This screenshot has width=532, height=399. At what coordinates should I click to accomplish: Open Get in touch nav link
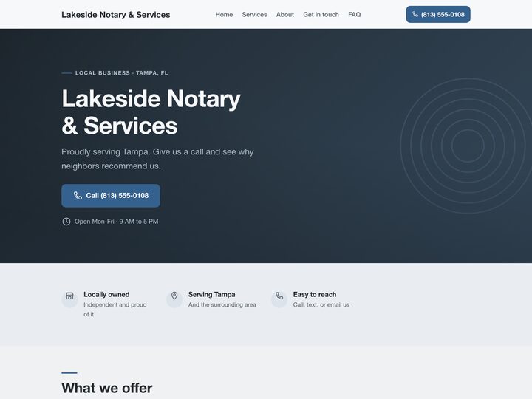(x=321, y=15)
